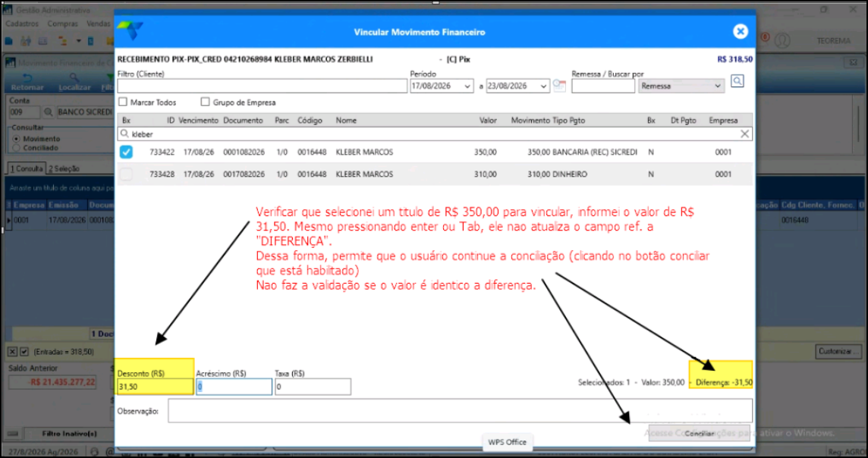Click the Filtro (Cliente) input field
Viewport: 868px width, 458px height.
pyautogui.click(x=263, y=86)
